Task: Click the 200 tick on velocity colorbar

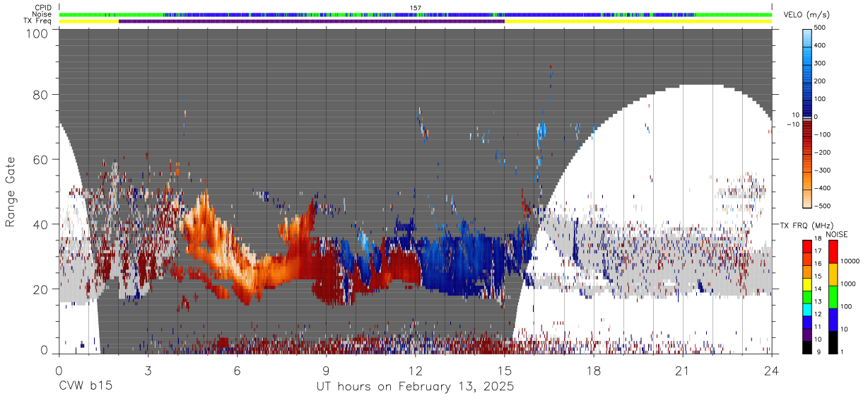Action: coord(820,81)
